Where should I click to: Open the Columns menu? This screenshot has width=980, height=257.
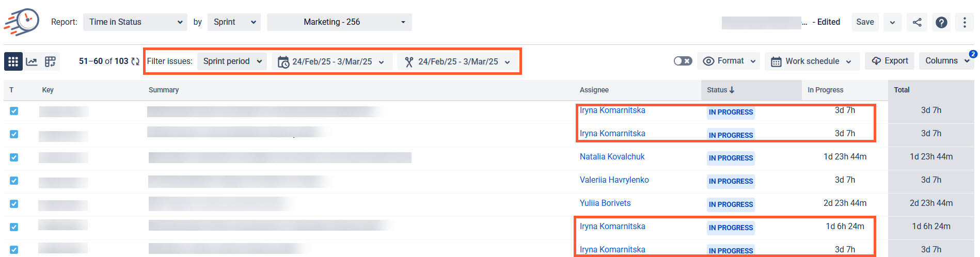(946, 61)
